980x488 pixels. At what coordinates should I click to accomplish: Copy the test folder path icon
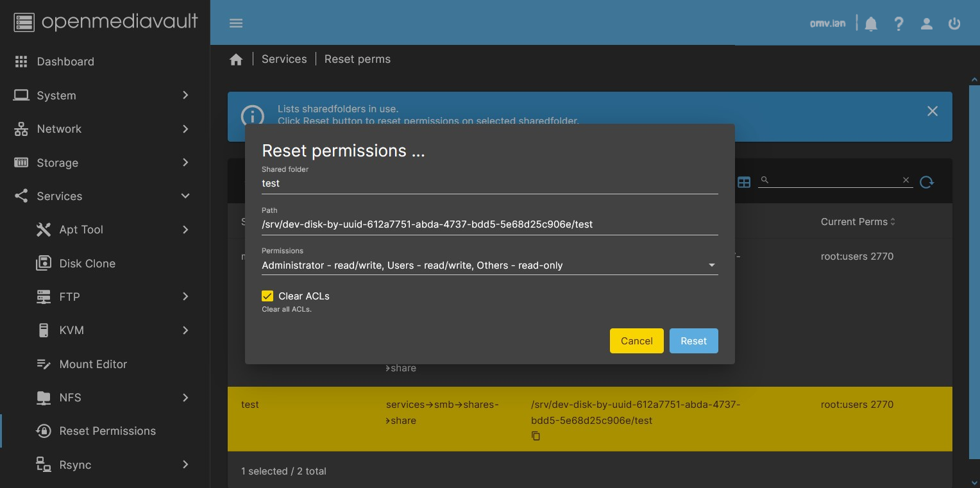point(536,436)
